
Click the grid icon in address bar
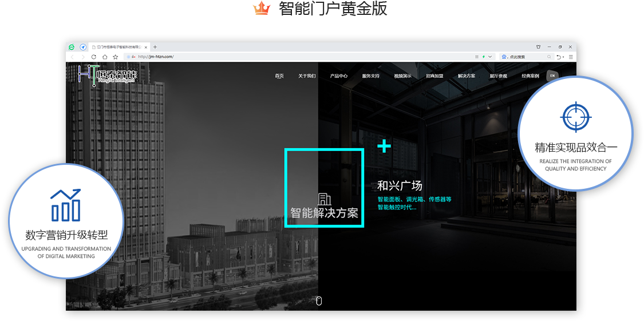[x=477, y=57]
